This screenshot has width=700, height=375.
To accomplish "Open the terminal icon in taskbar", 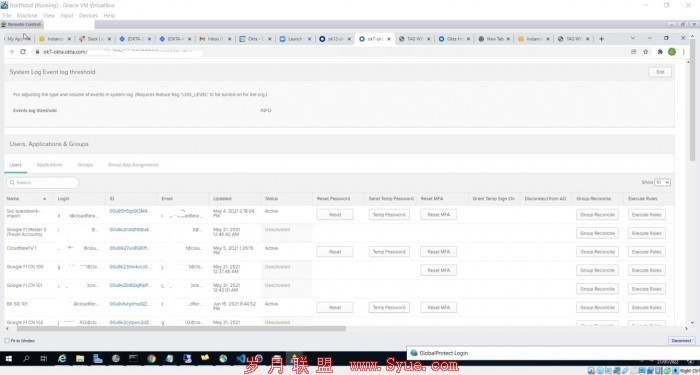I will [x=133, y=358].
